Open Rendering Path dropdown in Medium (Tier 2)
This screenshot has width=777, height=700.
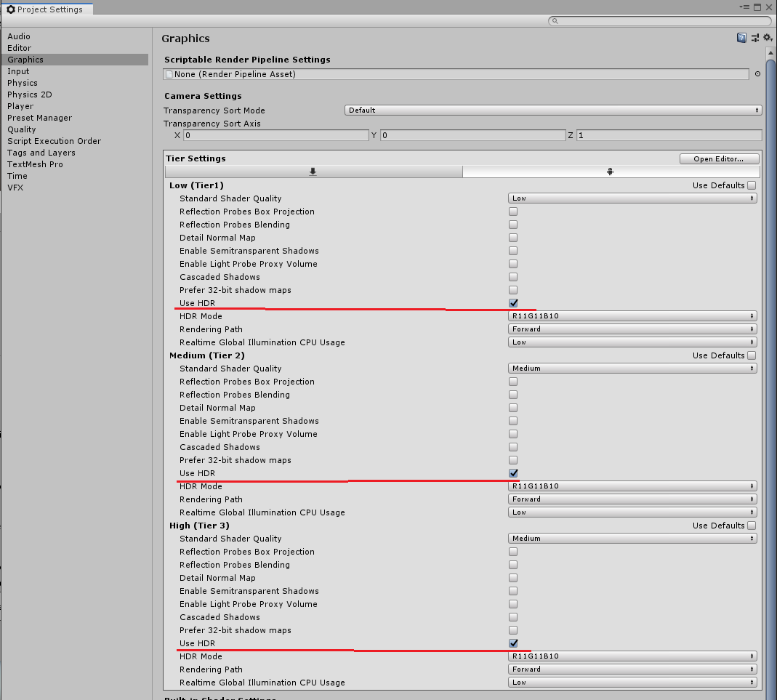coord(632,499)
